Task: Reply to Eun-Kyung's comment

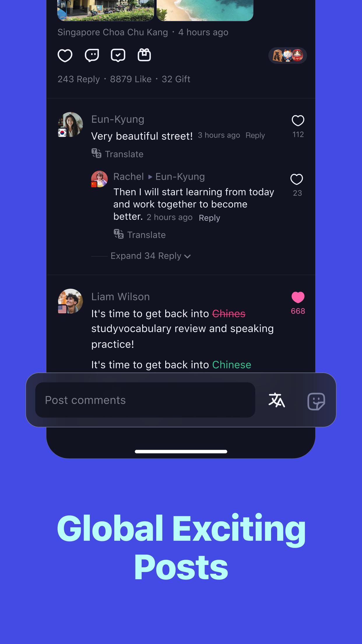Action: click(x=255, y=135)
